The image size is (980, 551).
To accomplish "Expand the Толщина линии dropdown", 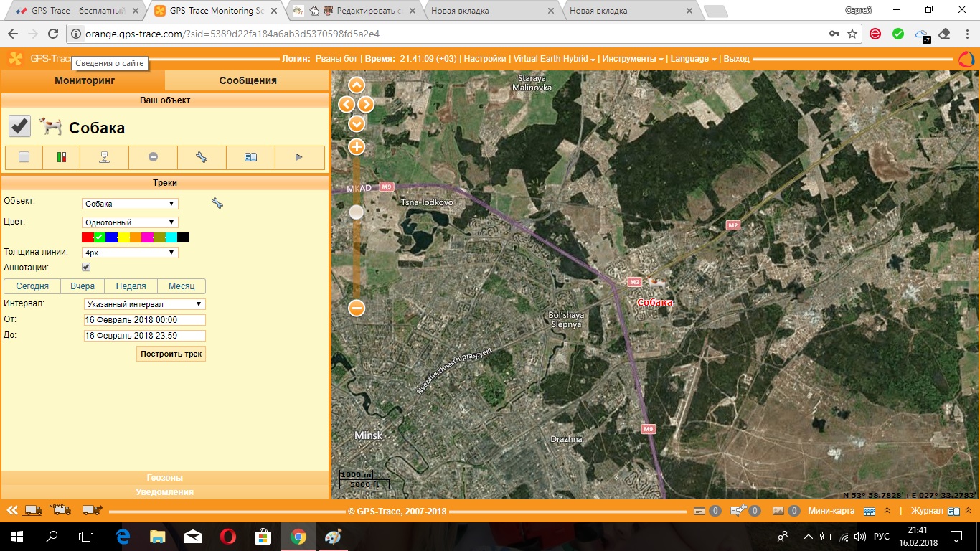I will pyautogui.click(x=130, y=253).
